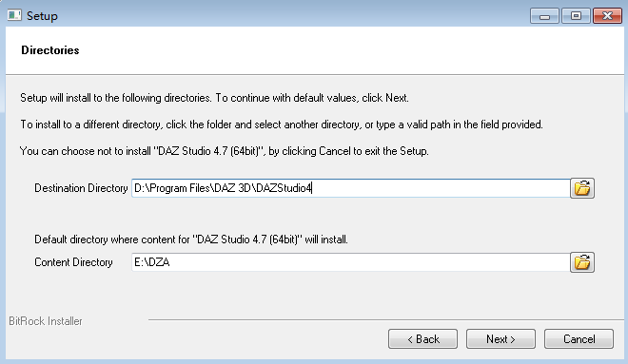Click the Setup installer icon in title bar

click(14, 15)
